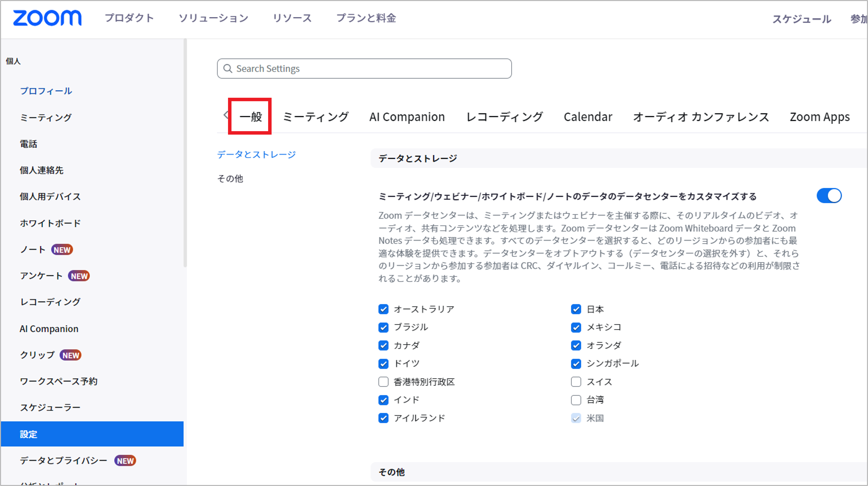
Task: Uncheck インド data center
Action: 383,400
